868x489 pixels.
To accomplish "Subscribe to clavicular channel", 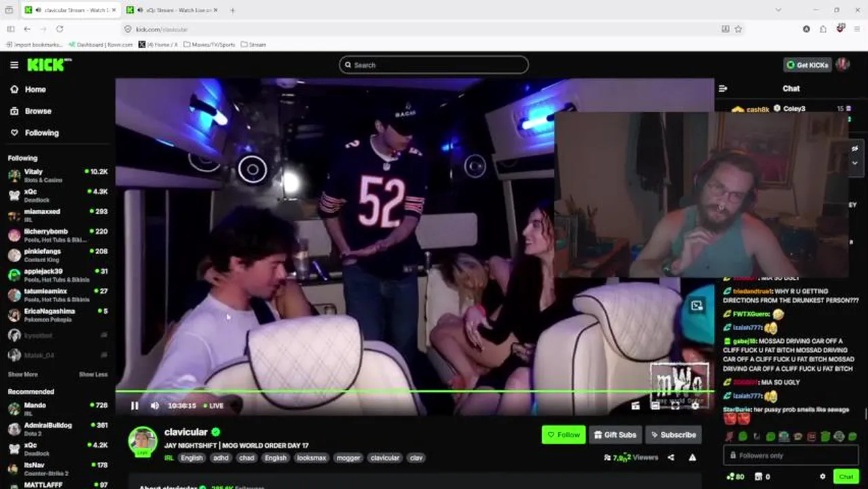I will pos(673,435).
